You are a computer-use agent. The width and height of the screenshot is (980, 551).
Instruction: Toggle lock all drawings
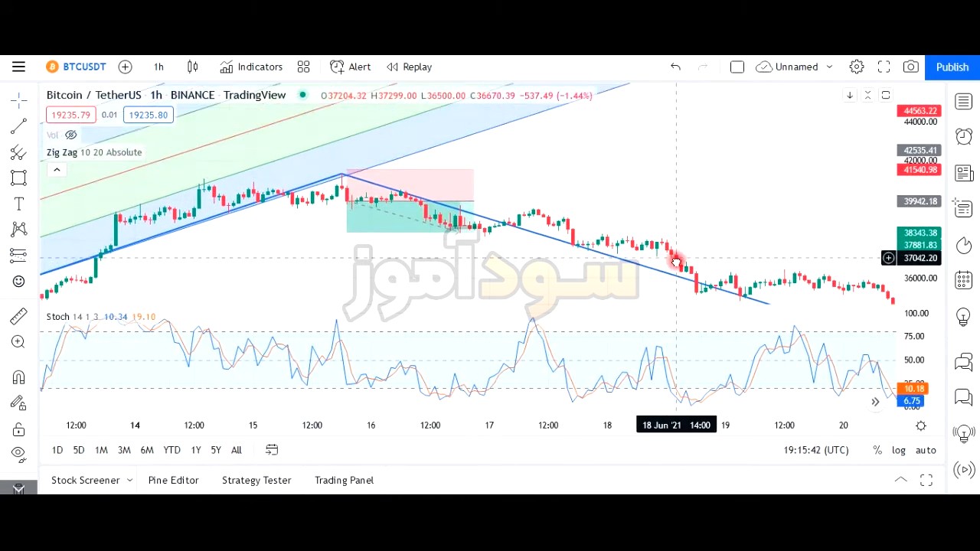pos(19,429)
